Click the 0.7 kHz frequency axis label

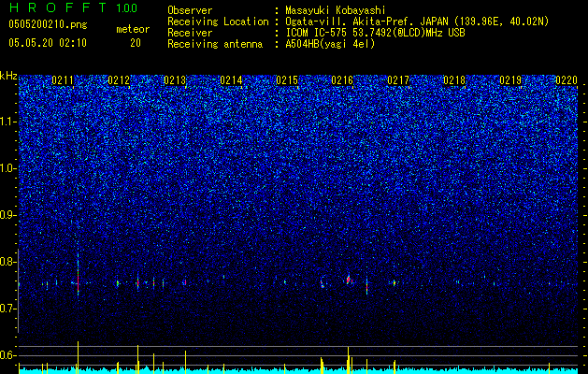(8, 309)
